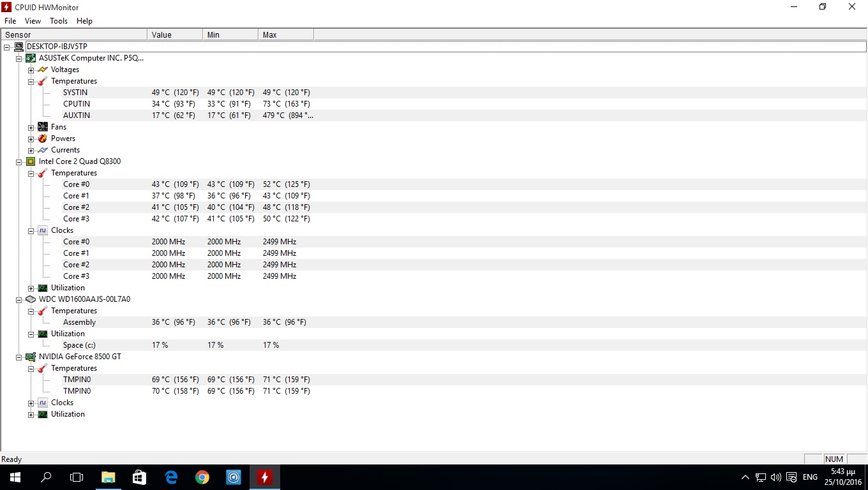
Task: Select the AUXTIN temperature row
Action: [x=77, y=115]
